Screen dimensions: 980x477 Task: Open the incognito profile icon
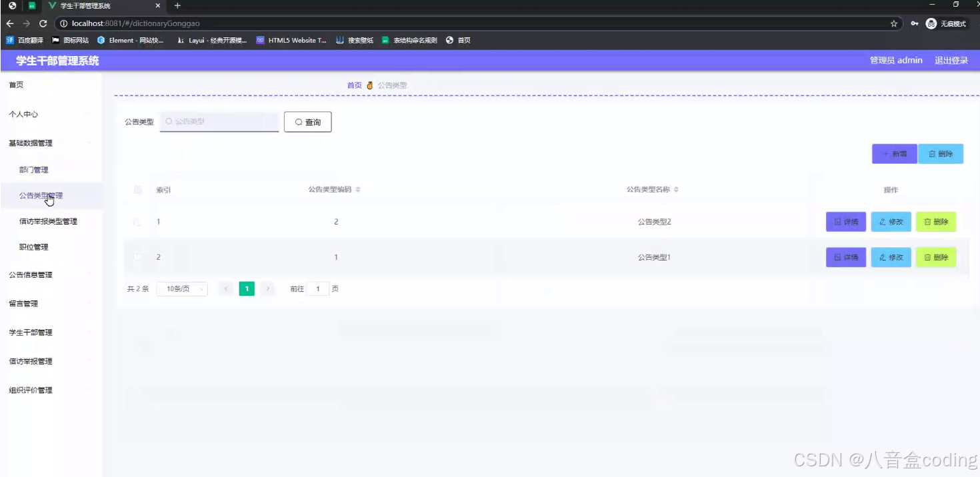(x=931, y=23)
